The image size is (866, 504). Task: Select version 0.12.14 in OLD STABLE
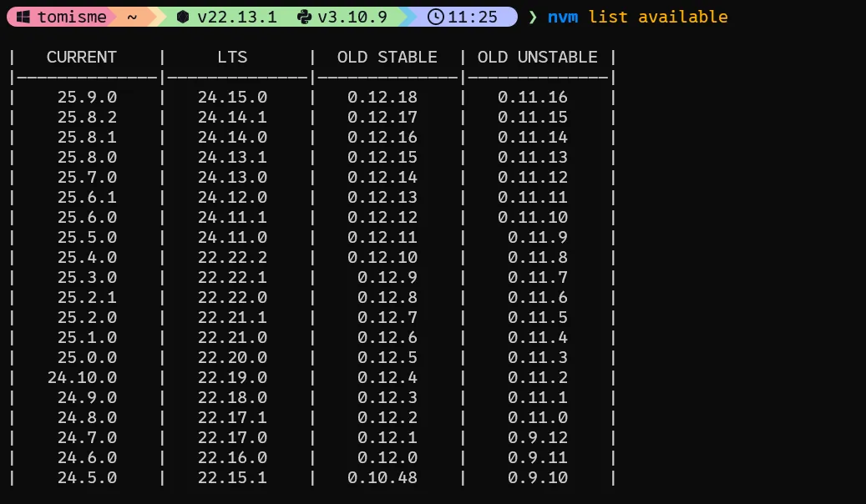coord(382,177)
